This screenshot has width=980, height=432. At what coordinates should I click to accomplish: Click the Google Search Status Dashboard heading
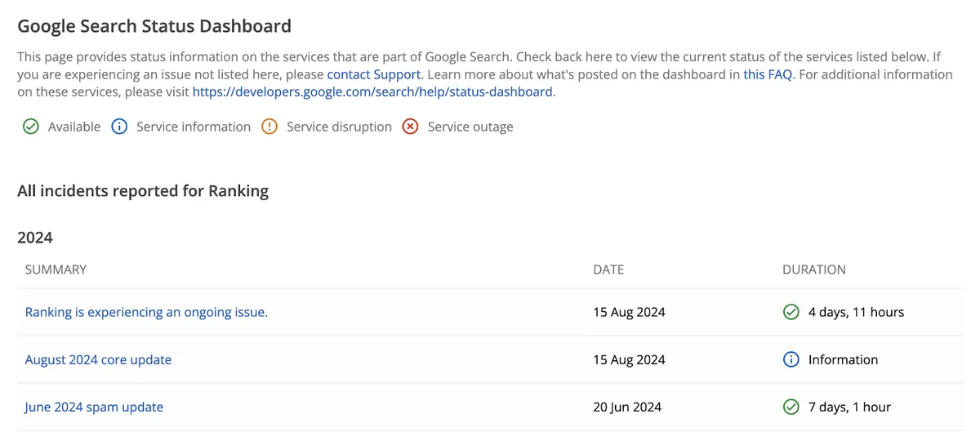(154, 26)
